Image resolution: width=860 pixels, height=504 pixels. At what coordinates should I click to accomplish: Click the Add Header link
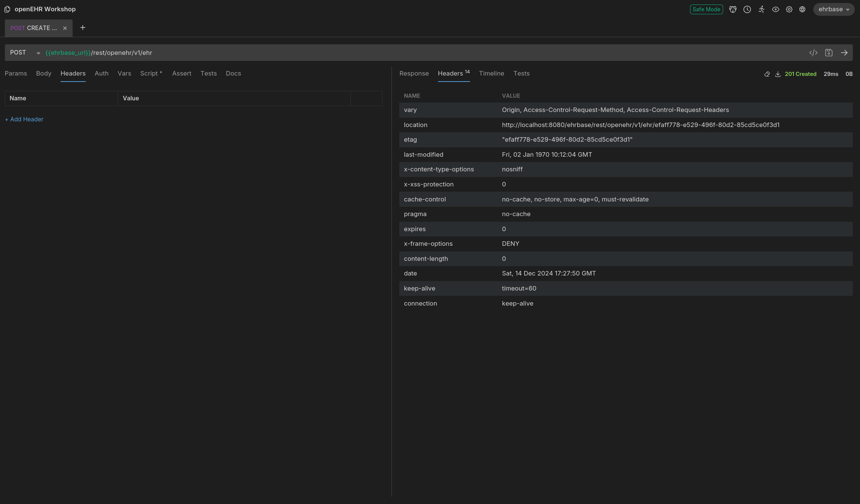(x=24, y=119)
